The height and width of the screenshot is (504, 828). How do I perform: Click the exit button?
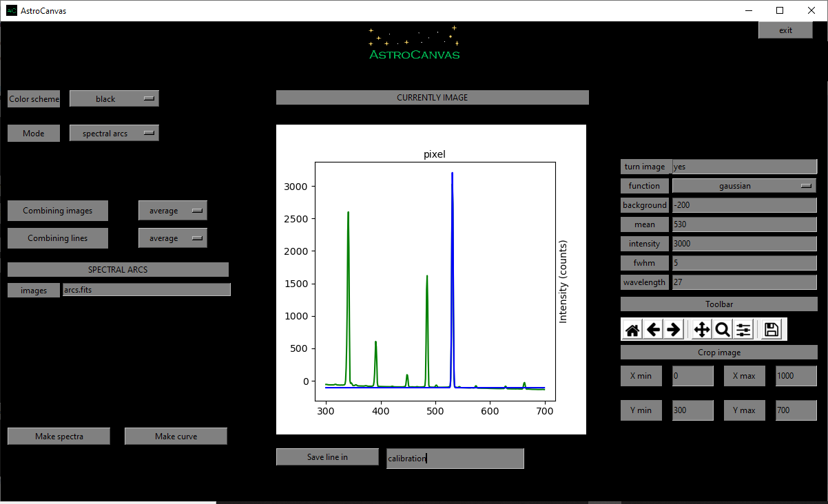786,30
